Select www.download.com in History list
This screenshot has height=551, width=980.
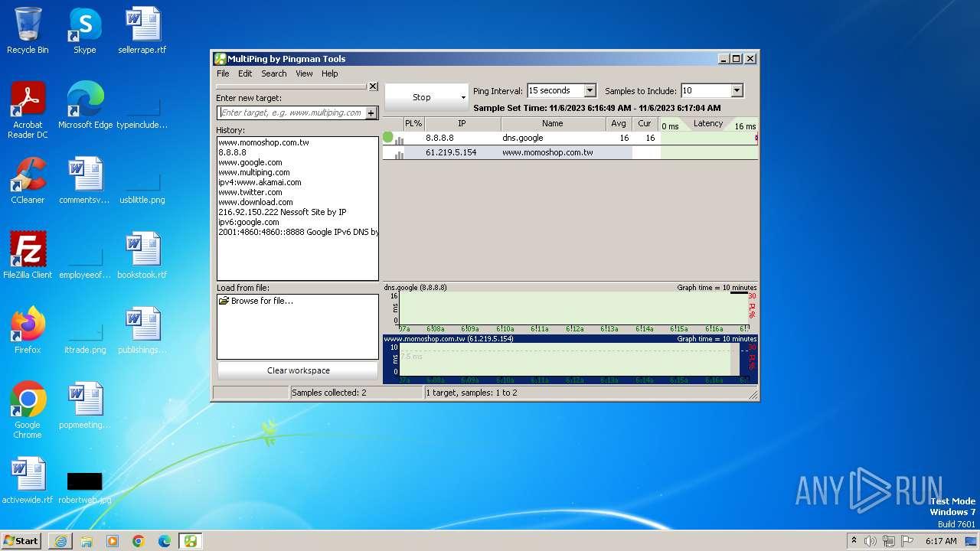[x=256, y=202]
